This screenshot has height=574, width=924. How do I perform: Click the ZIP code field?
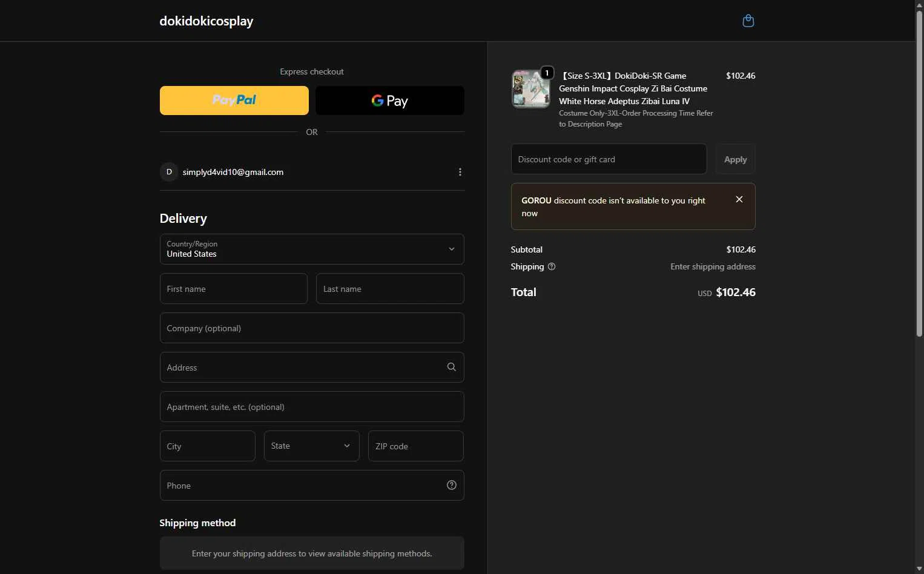[416, 446]
